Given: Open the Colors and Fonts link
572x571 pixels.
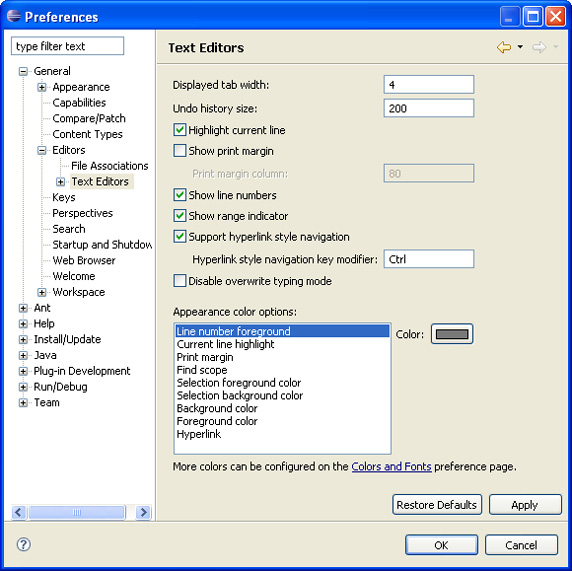Looking at the screenshot, I should pyautogui.click(x=391, y=466).
